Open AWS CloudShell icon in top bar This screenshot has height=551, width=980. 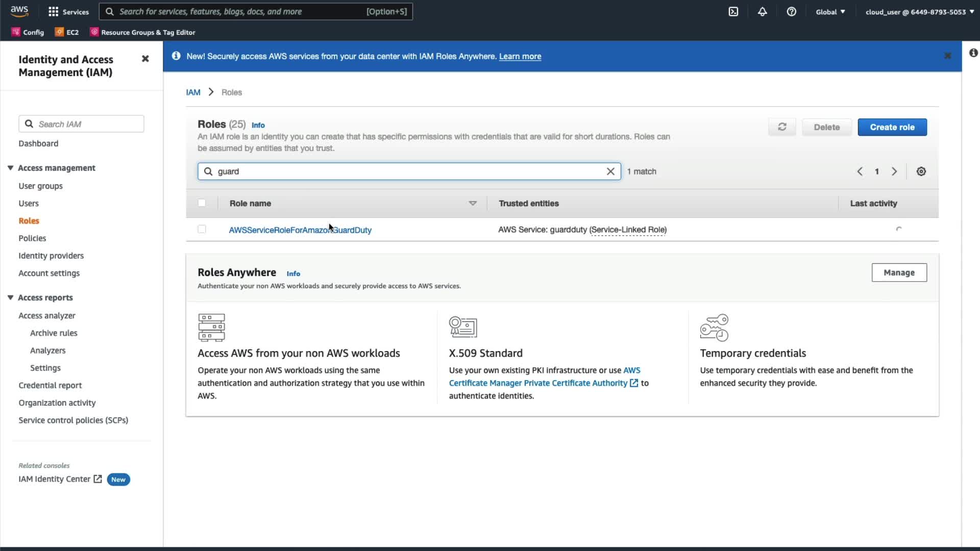coord(733,12)
